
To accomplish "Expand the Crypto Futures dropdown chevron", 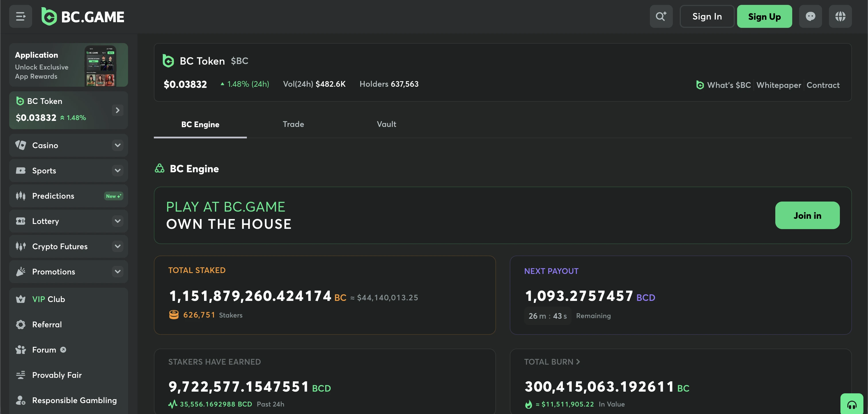I will (x=118, y=246).
